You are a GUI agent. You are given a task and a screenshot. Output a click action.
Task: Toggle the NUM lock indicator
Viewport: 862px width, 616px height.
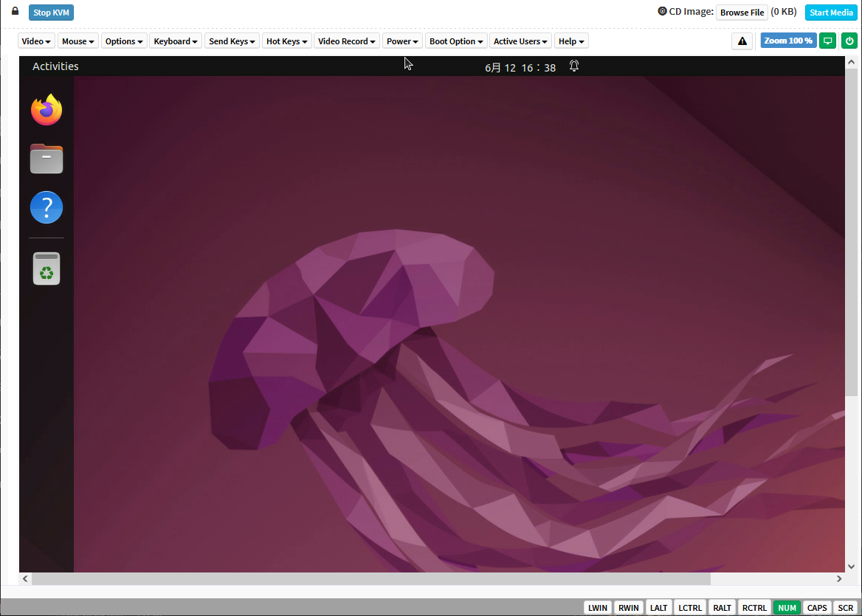pos(787,608)
